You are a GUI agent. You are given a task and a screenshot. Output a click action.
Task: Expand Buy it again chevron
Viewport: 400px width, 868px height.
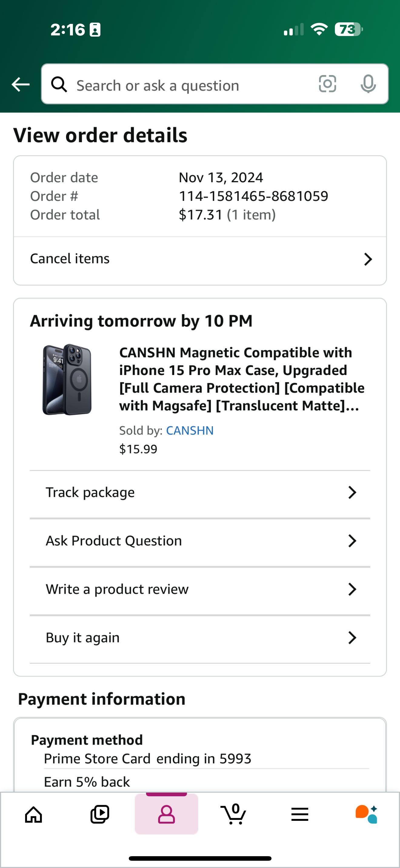352,637
